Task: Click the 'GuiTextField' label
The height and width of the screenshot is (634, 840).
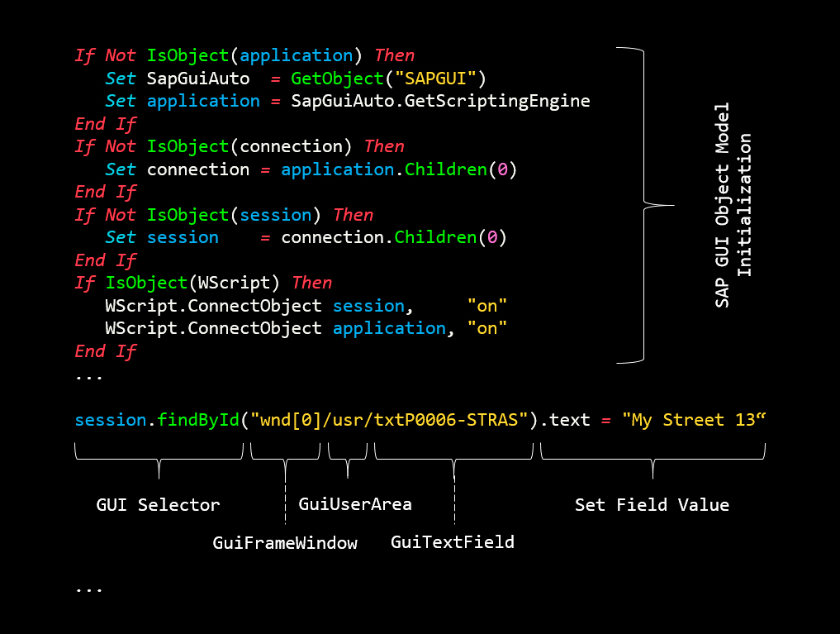Action: [x=453, y=542]
